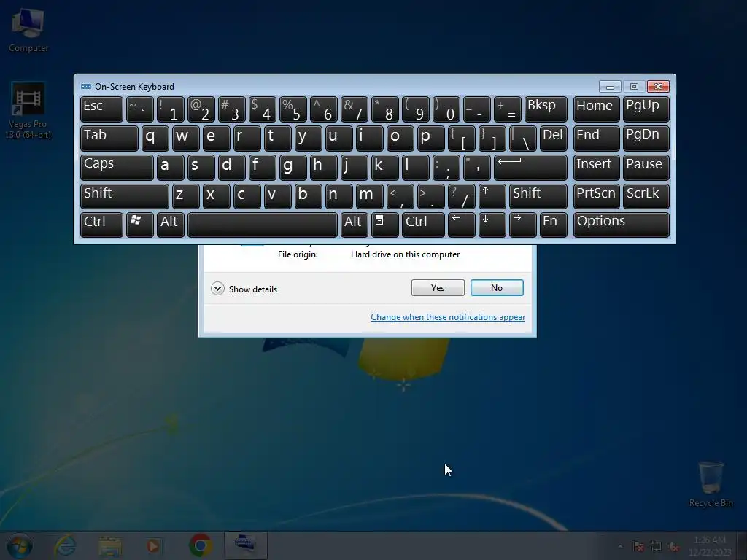
Task: Click the left square bracket key
Action: [x=461, y=138]
